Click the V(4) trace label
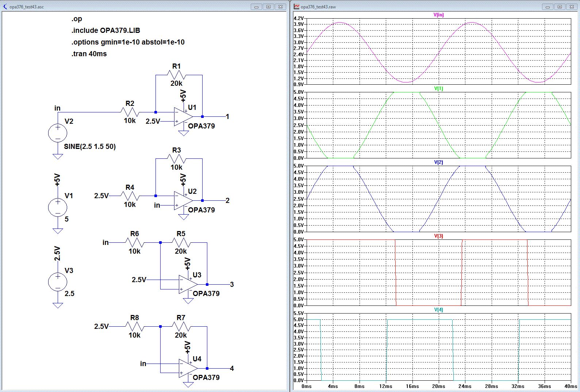 coord(438,310)
